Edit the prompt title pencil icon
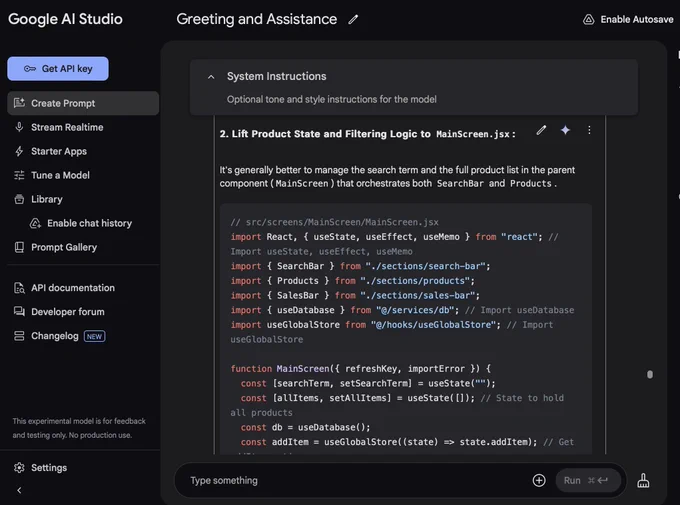The height and width of the screenshot is (505, 680). click(x=353, y=20)
